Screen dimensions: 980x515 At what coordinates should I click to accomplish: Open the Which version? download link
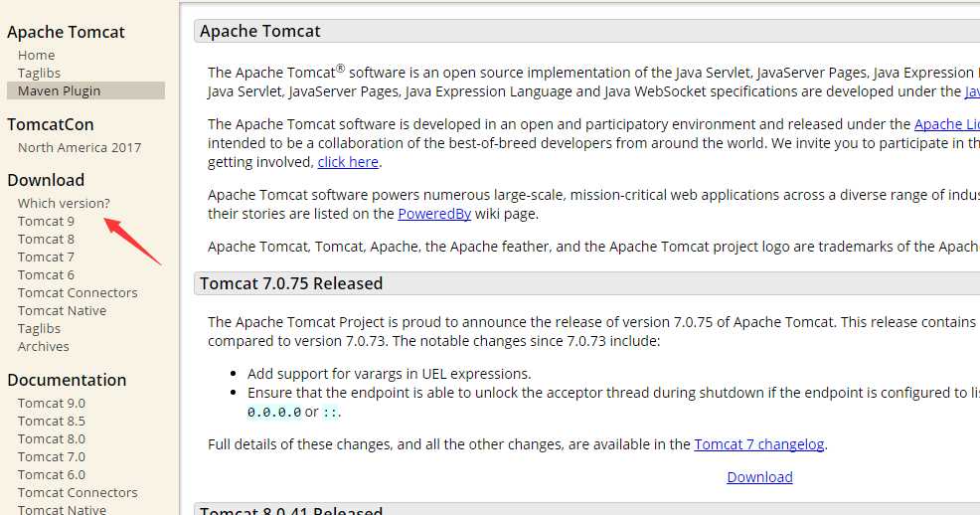[x=64, y=203]
